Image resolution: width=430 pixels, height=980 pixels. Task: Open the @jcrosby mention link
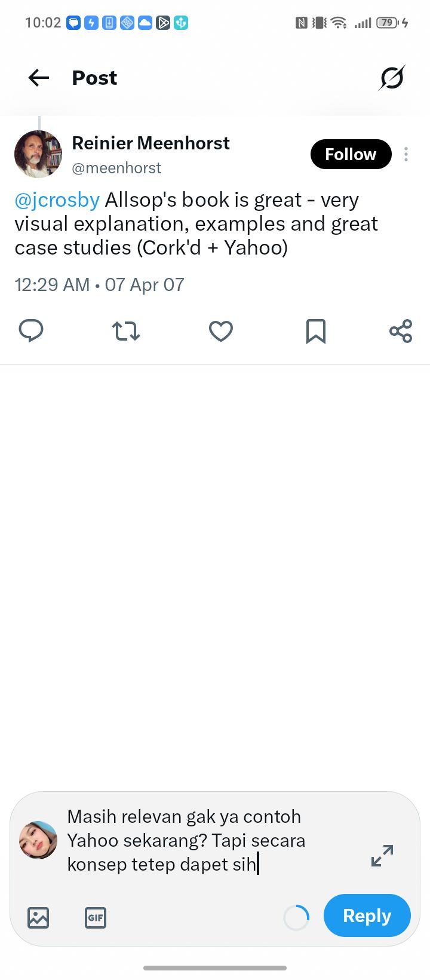tap(57, 200)
